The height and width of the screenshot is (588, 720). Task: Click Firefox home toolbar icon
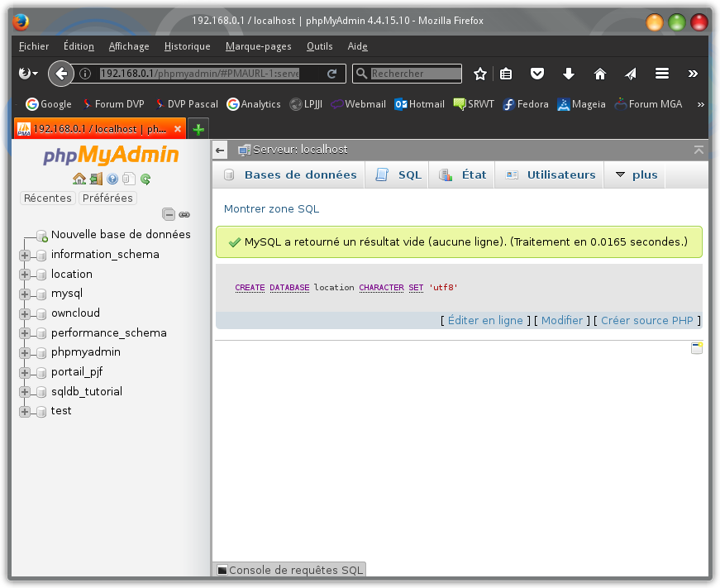600,74
